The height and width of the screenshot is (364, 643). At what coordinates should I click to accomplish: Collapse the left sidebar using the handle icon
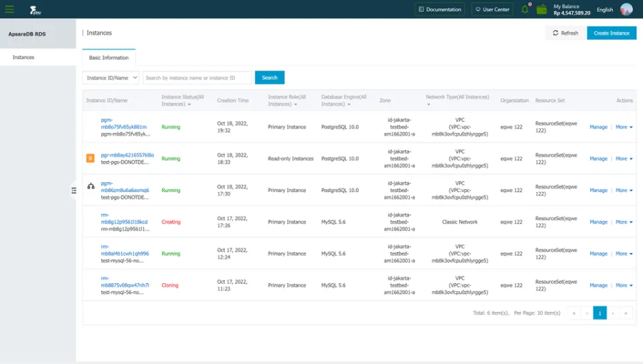point(74,191)
